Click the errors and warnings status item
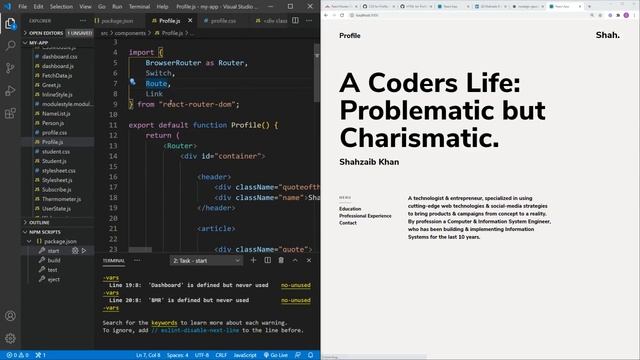Screen dimensions: 640x360 click(x=17, y=355)
